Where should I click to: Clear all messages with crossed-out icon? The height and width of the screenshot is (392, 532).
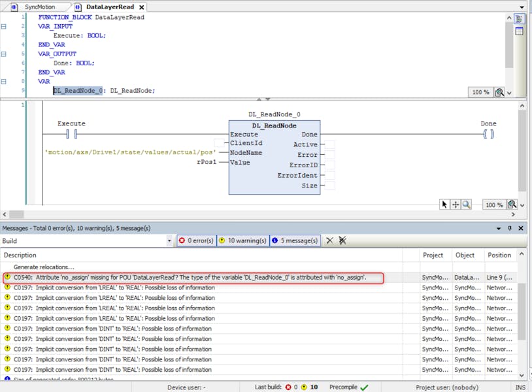click(x=342, y=240)
